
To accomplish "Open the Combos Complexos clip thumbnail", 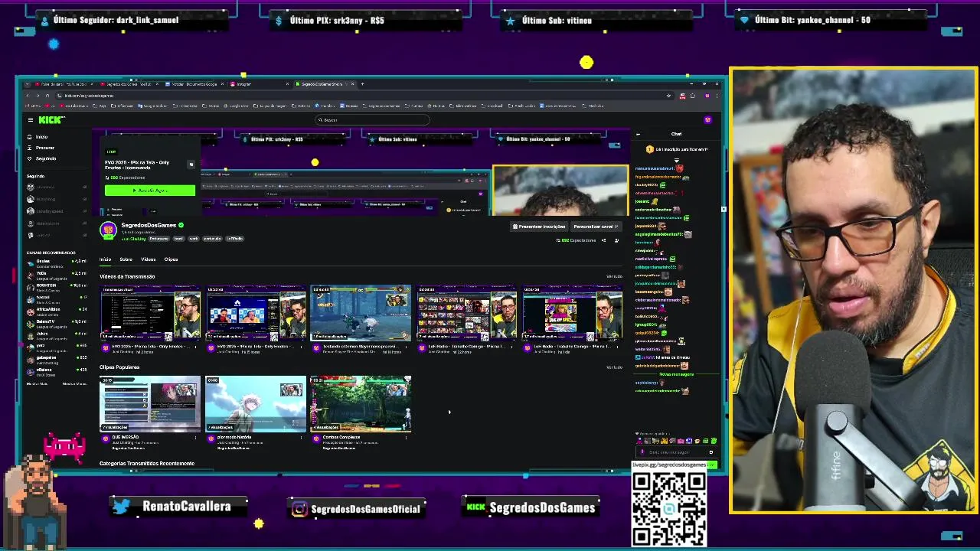I will click(361, 404).
